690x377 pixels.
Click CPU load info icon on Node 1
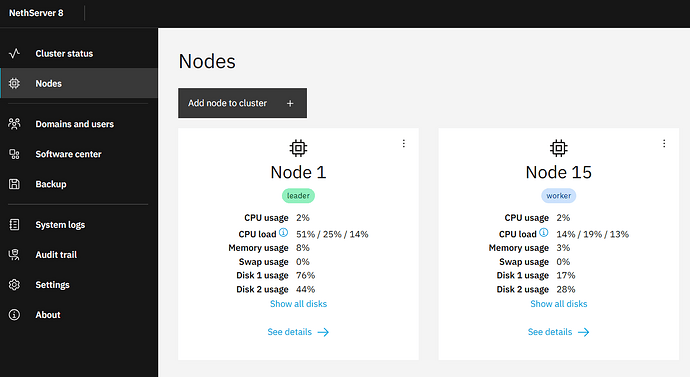(x=283, y=232)
